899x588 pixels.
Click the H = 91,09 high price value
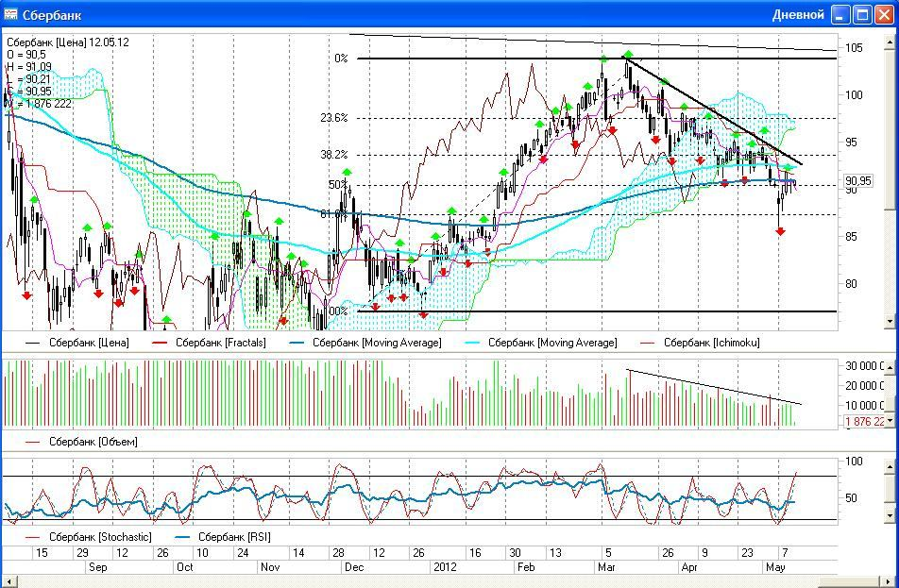pos(28,67)
